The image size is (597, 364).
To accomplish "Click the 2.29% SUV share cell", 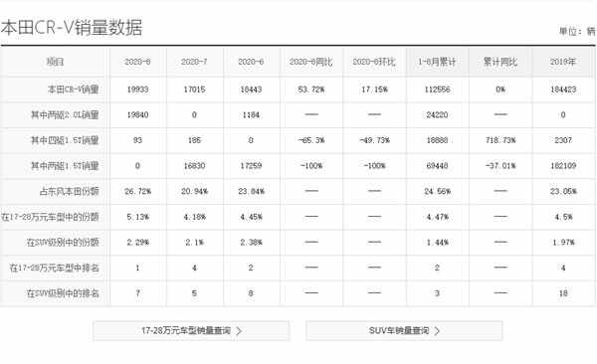I will click(138, 242).
